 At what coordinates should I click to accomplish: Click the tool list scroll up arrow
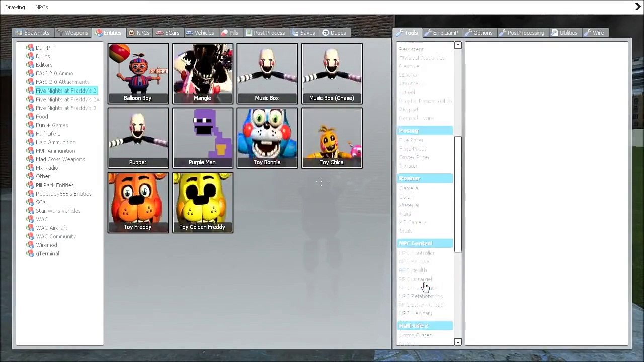458,46
